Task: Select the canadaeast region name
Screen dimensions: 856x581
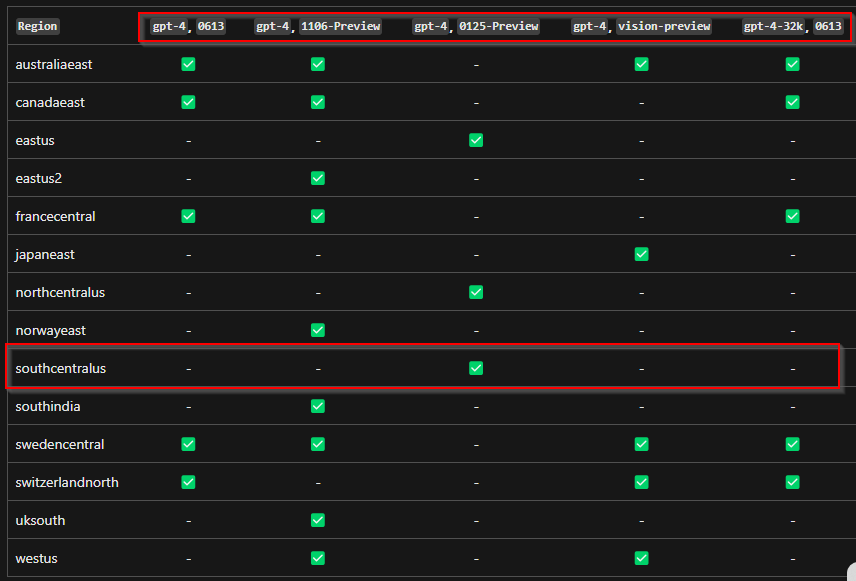Action: click(50, 102)
